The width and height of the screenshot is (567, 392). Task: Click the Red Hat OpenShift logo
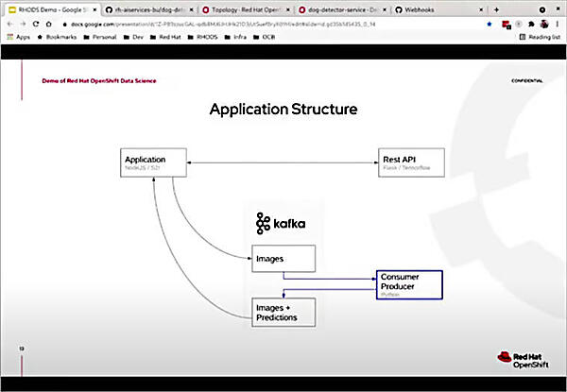[519, 357]
